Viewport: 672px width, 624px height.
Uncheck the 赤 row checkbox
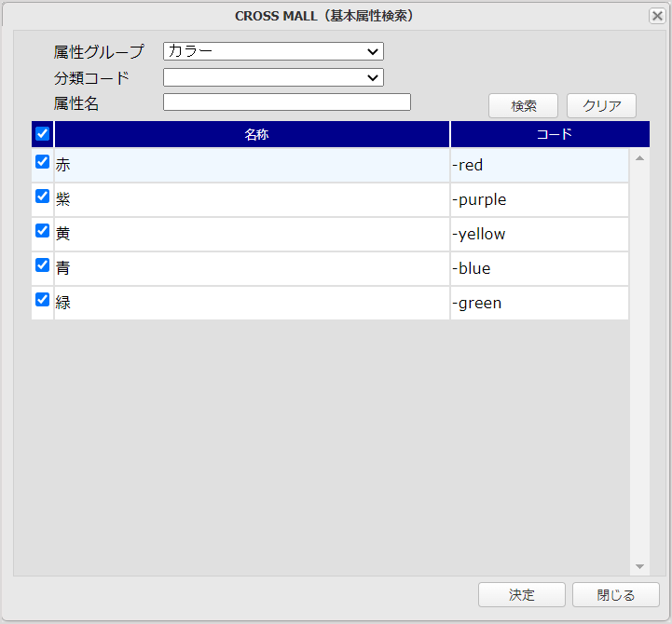pos(42,161)
